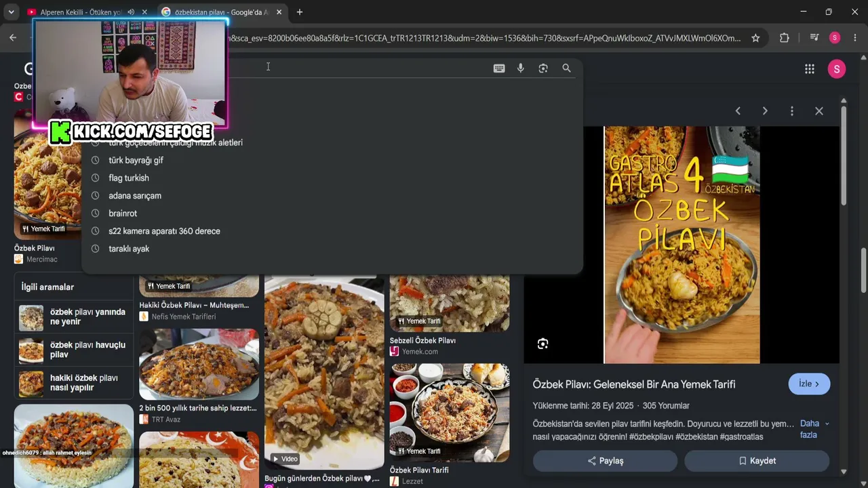Start voice search with the microphone
The height and width of the screenshot is (488, 868).
click(521, 68)
